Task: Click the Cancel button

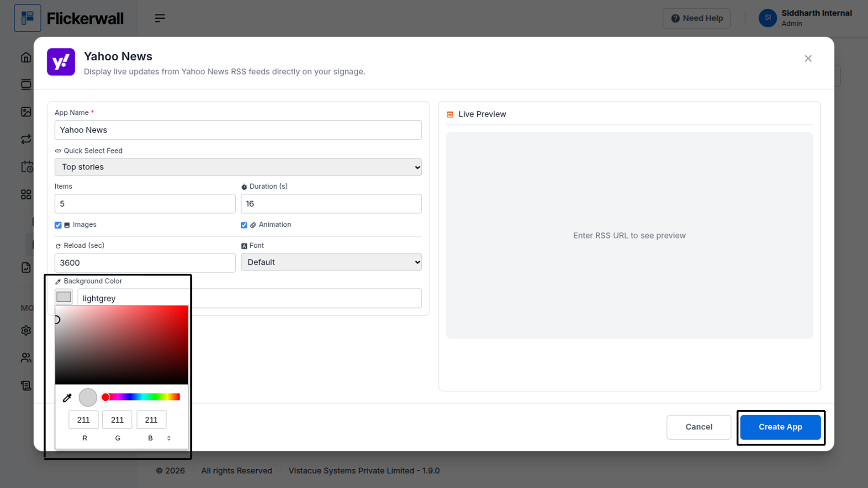Action: 699,427
